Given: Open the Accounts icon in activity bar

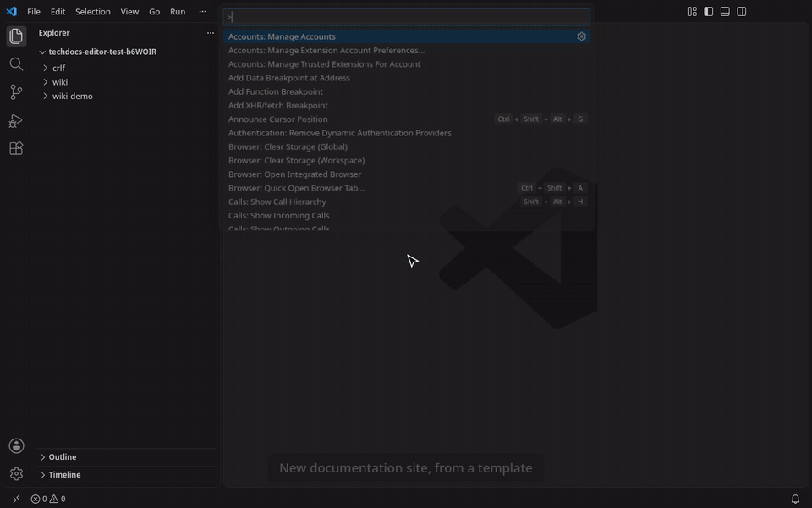Looking at the screenshot, I should pos(16,446).
